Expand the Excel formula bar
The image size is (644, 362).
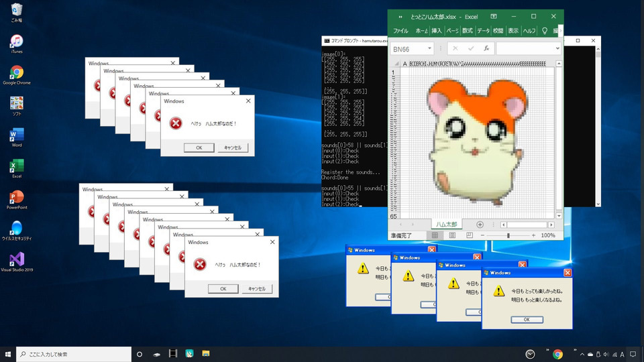(x=557, y=48)
